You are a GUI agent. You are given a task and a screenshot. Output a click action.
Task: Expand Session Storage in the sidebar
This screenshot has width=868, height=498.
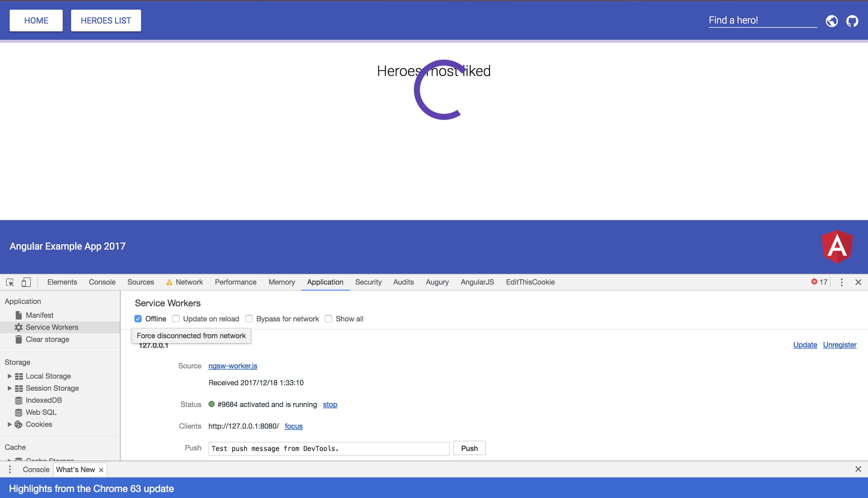(x=9, y=388)
